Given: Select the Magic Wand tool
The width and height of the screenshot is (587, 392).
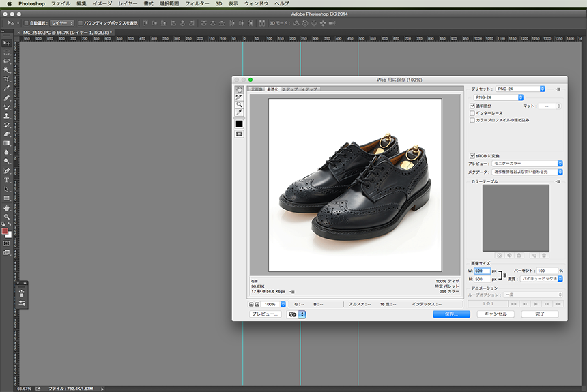Looking at the screenshot, I should coord(6,70).
